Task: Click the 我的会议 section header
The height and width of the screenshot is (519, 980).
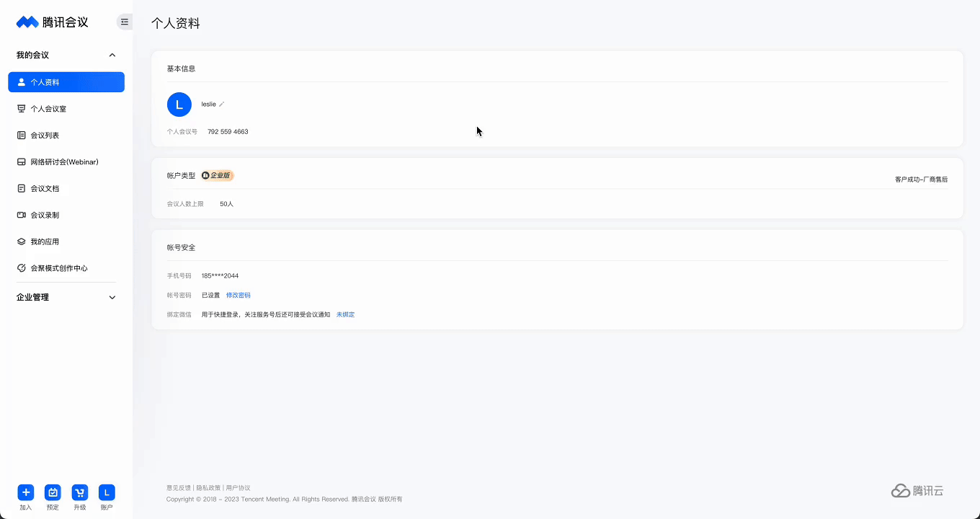Action: (32, 56)
